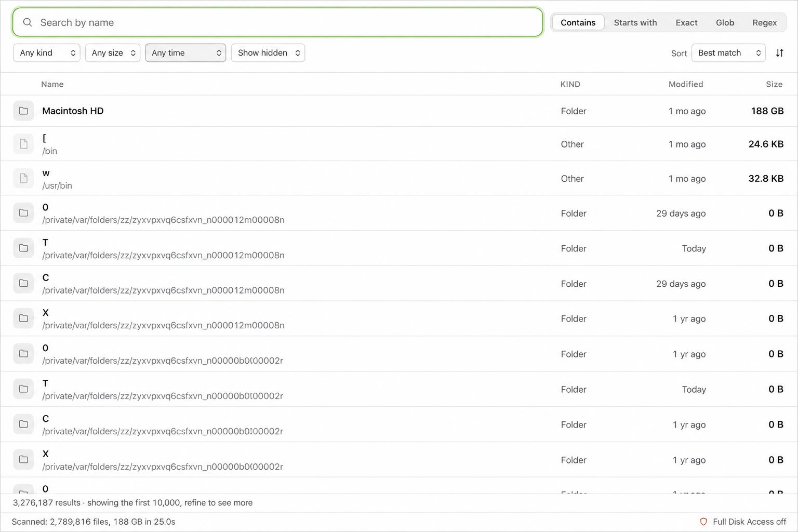Switch match mode to Starts with
Image resolution: width=798 pixels, height=532 pixels.
coord(635,22)
